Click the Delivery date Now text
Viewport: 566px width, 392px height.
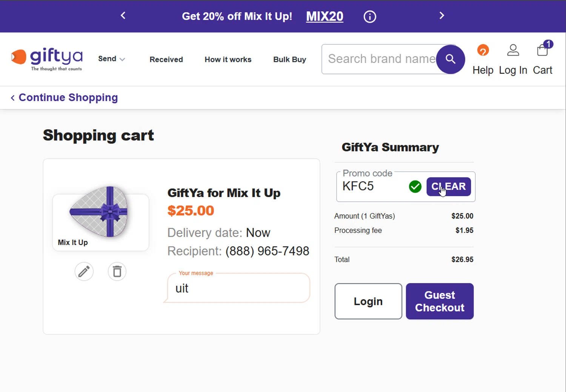point(219,233)
